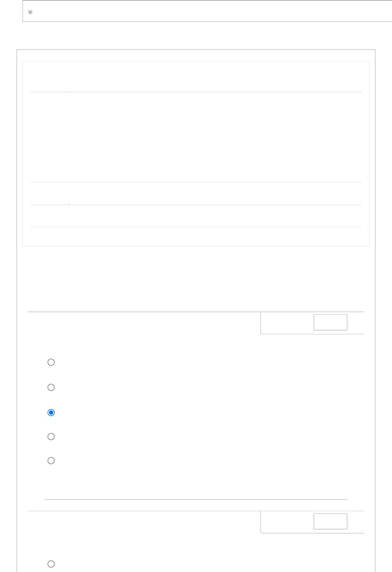Select the first answer option of the first question

coord(51,362)
